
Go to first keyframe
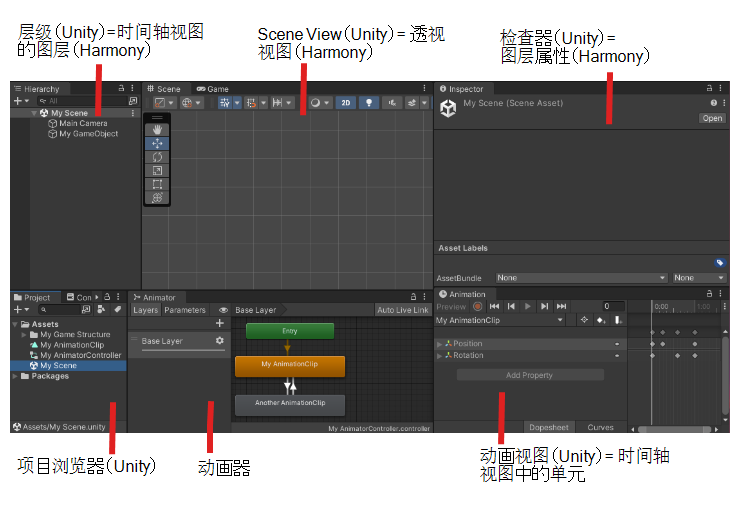(x=494, y=306)
